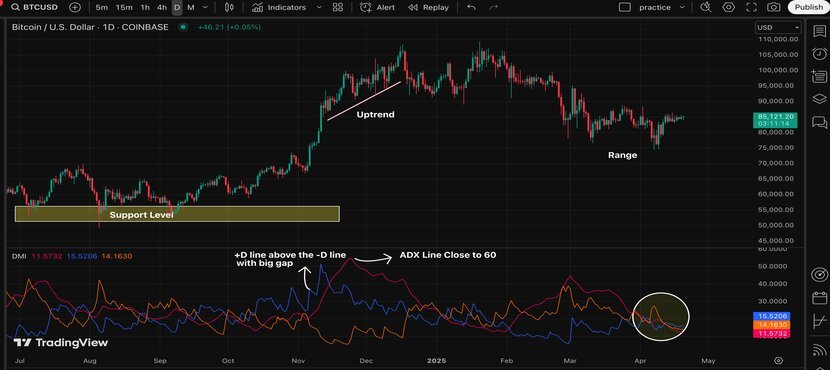Create a new Alert
The image size is (830, 370).
377,7
